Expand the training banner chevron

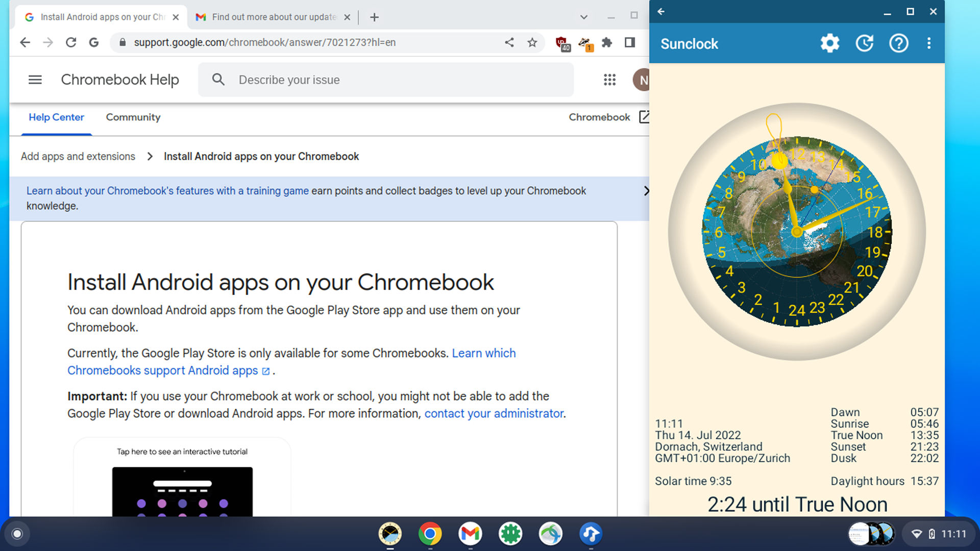646,191
